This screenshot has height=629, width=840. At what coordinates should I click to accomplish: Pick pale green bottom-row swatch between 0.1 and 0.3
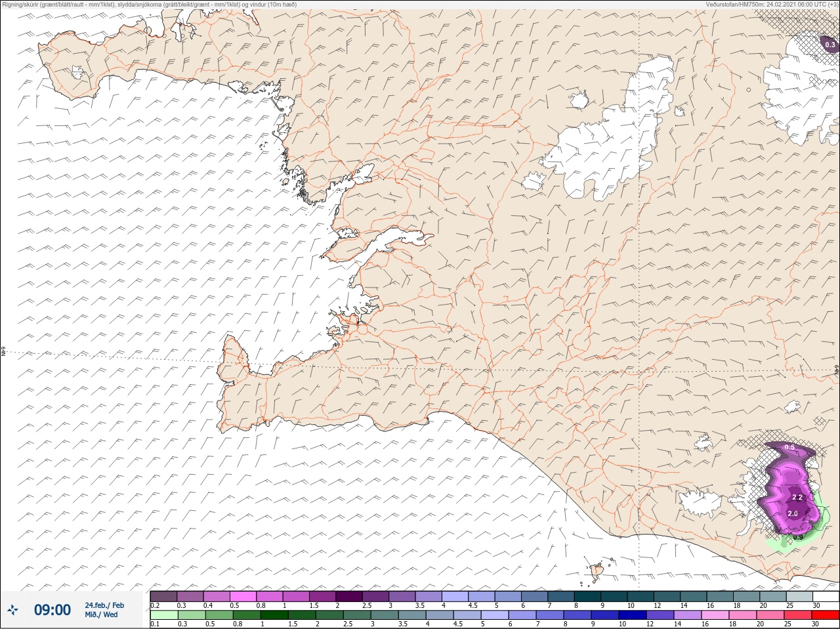coord(163,615)
